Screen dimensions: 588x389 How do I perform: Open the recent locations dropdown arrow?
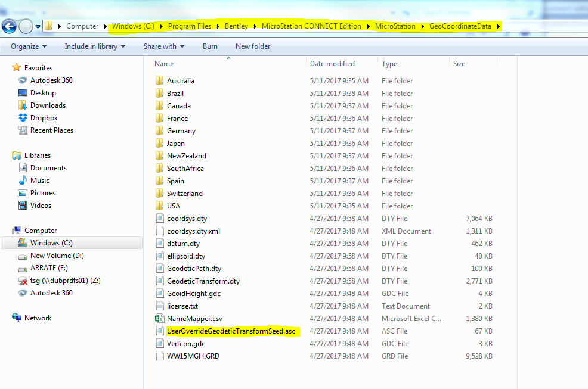[38, 27]
